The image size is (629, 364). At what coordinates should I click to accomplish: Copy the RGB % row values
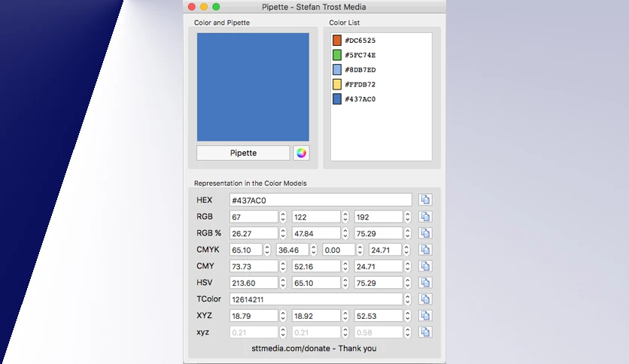point(425,233)
